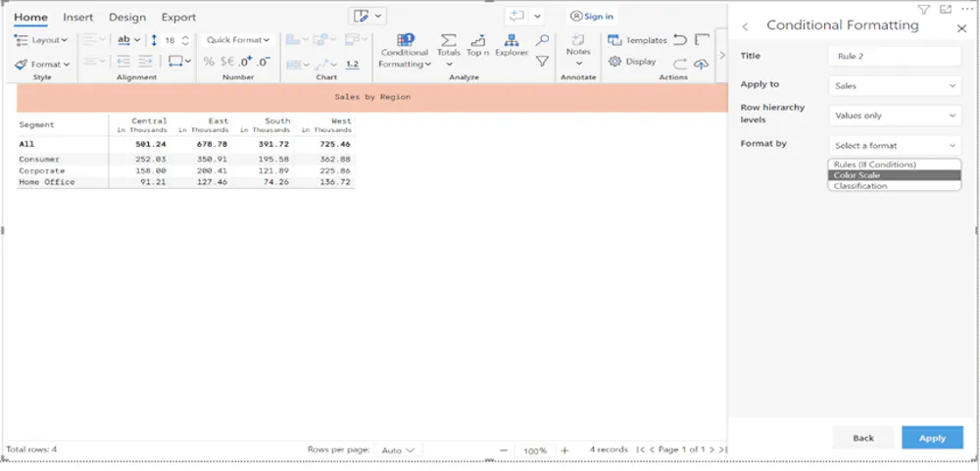Image resolution: width=980 pixels, height=471 pixels.
Task: Switch to the Insert tab
Action: (77, 17)
